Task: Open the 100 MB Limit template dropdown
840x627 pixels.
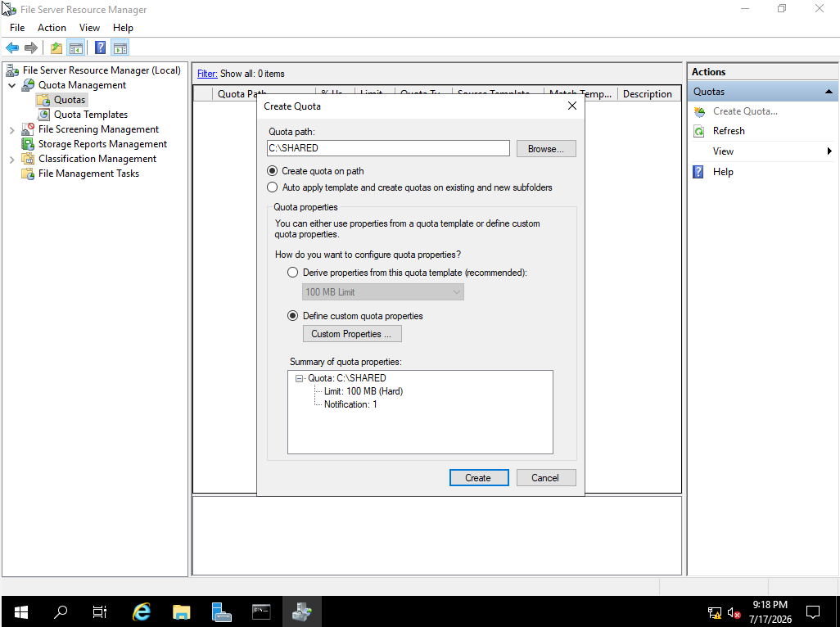Action: [x=383, y=292]
